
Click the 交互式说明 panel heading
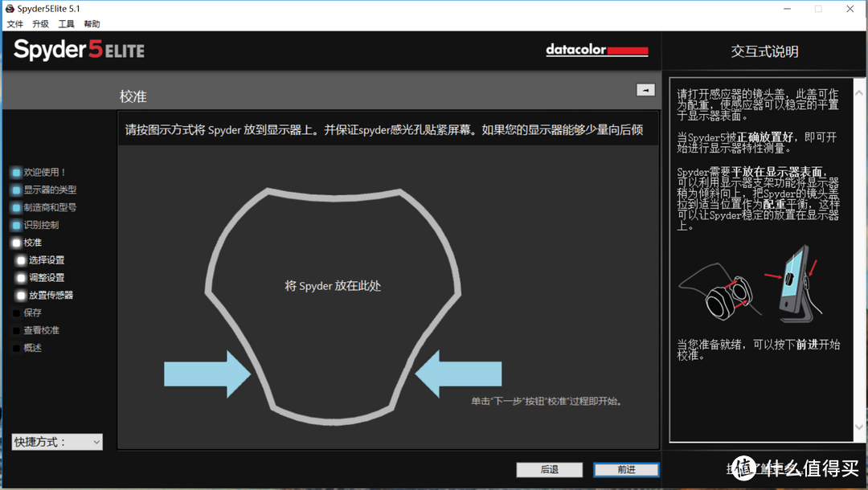[764, 51]
